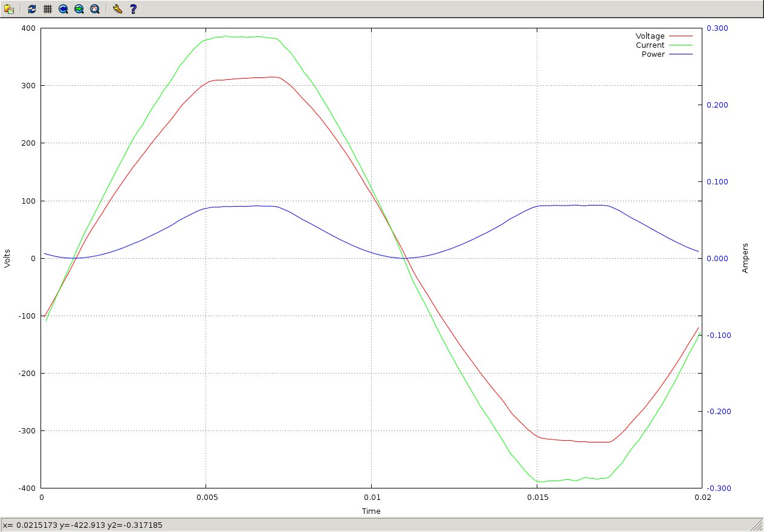Toggle the Voltage curve via legend label

650,36
